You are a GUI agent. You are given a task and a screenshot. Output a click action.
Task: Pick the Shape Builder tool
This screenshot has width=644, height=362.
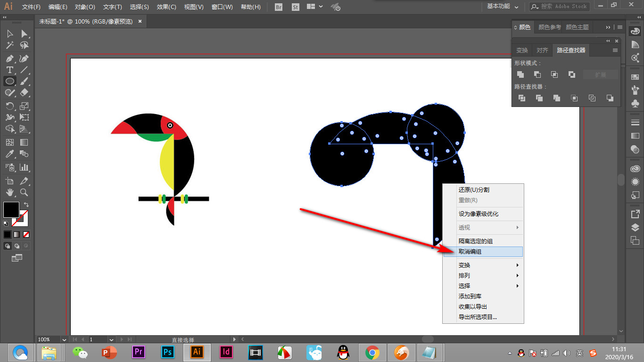coord(10,129)
